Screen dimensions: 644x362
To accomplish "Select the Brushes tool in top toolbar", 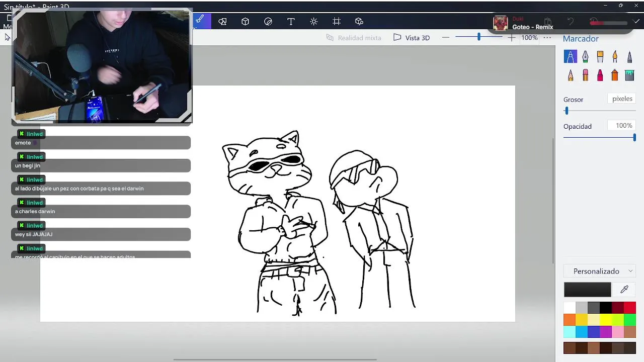I will [x=200, y=21].
